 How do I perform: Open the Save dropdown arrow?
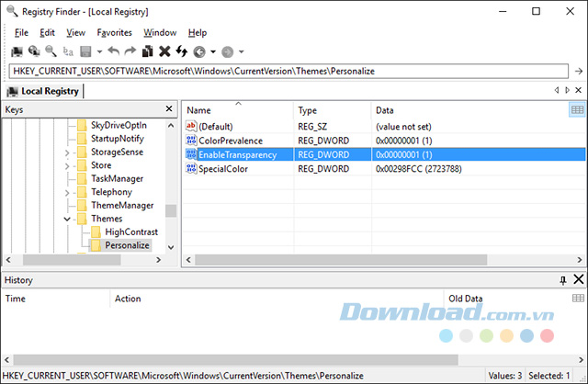tap(99, 51)
